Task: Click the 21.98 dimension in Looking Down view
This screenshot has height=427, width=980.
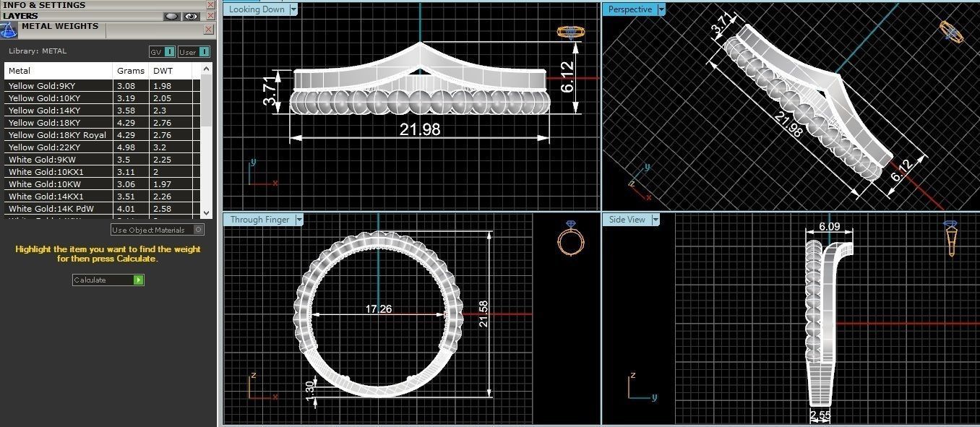Action: pyautogui.click(x=420, y=129)
